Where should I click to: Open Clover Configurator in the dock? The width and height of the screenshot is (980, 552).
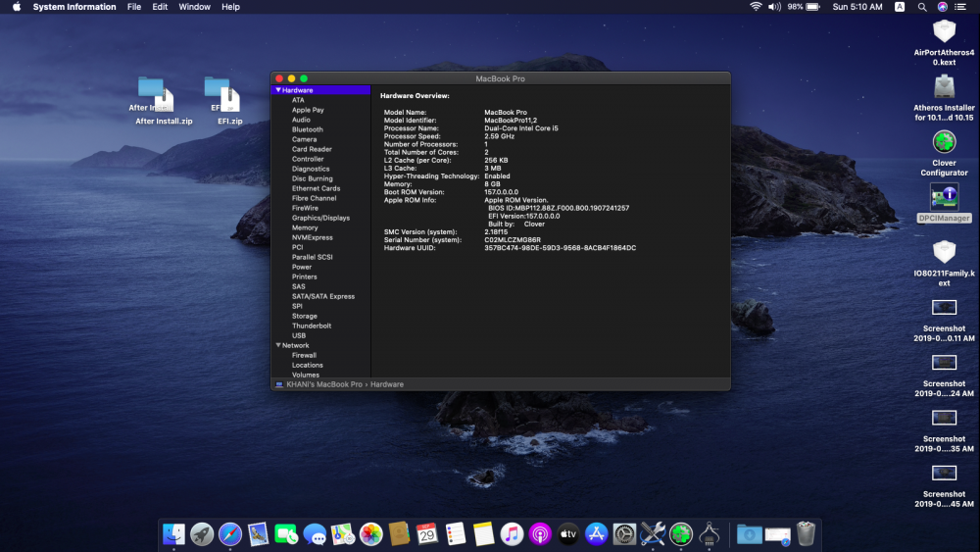click(681, 534)
